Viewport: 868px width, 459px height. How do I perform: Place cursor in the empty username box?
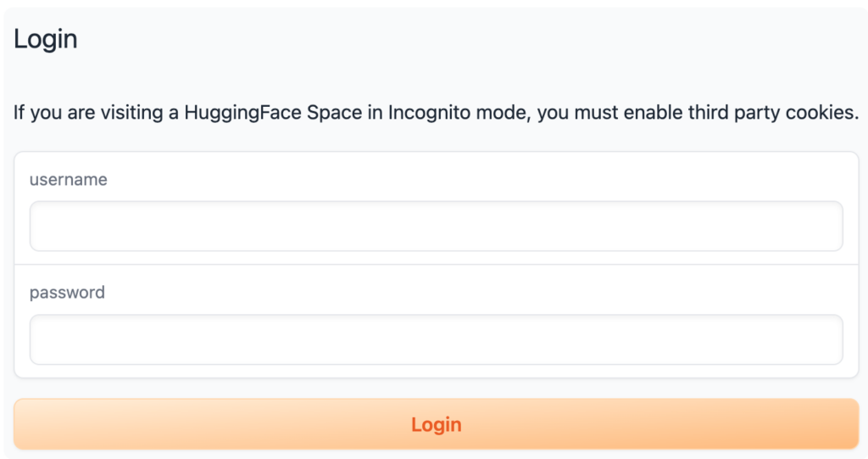[437, 227]
